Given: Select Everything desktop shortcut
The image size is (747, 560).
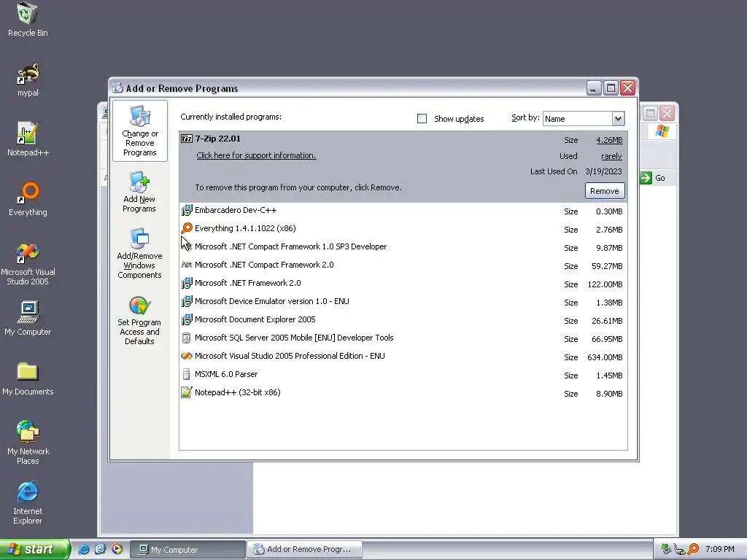Looking at the screenshot, I should [28, 199].
